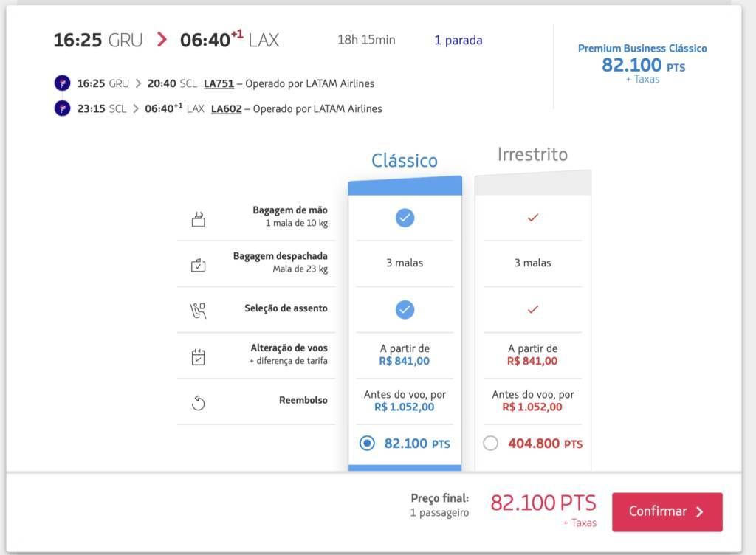Click LATAM logo beside flight LA602
756x555 pixels.
62,108
